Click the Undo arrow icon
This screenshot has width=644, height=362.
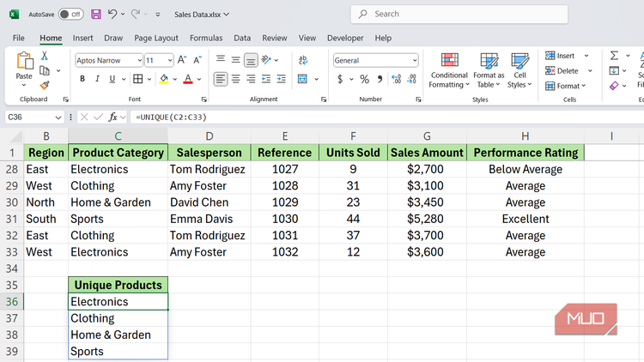(112, 15)
